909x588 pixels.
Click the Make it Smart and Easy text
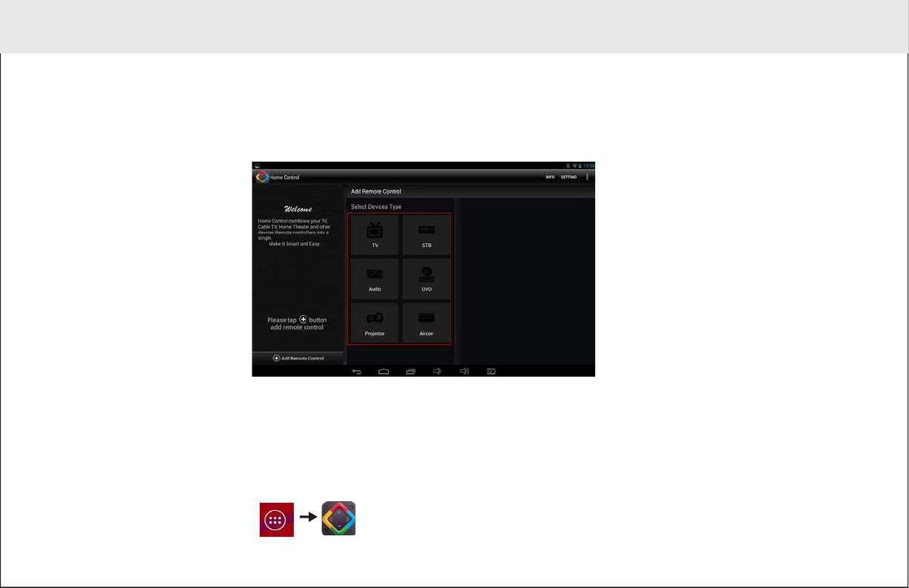295,243
